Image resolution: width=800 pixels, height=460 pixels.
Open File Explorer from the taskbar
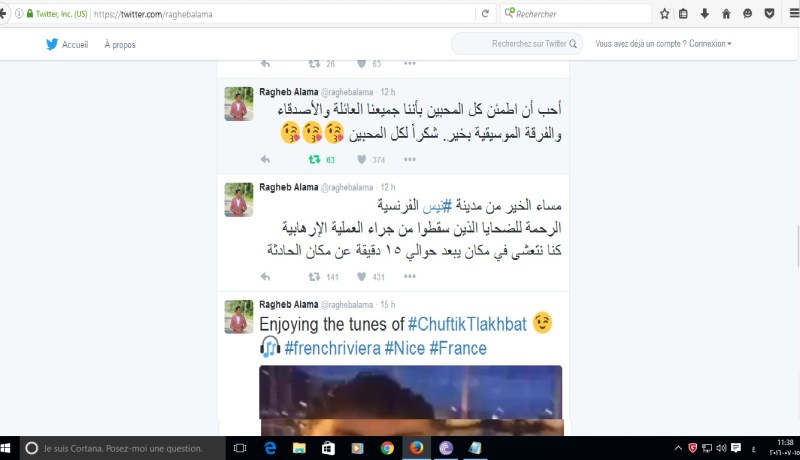tap(299, 448)
